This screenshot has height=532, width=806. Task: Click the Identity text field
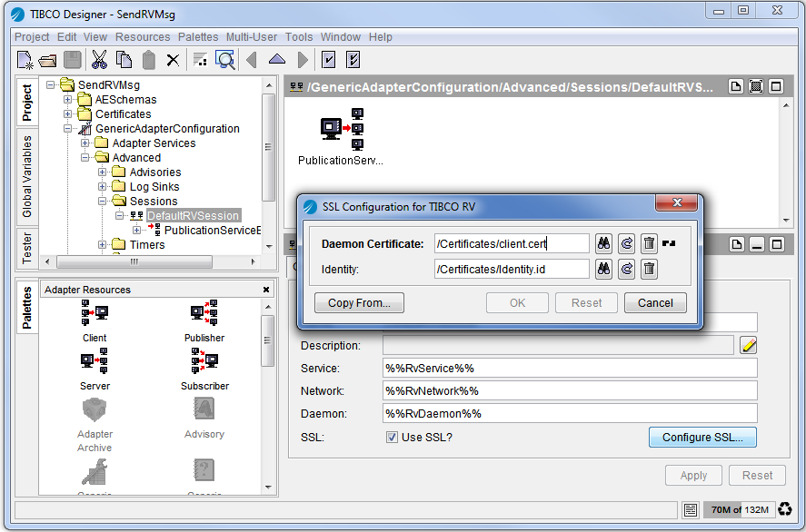(512, 269)
